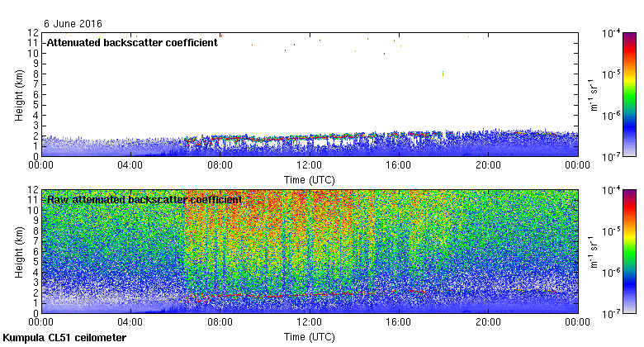The width and height of the screenshot is (644, 347).
Task: Click the 10⁻⁵ label on the top colorbar
Action: 611,74
